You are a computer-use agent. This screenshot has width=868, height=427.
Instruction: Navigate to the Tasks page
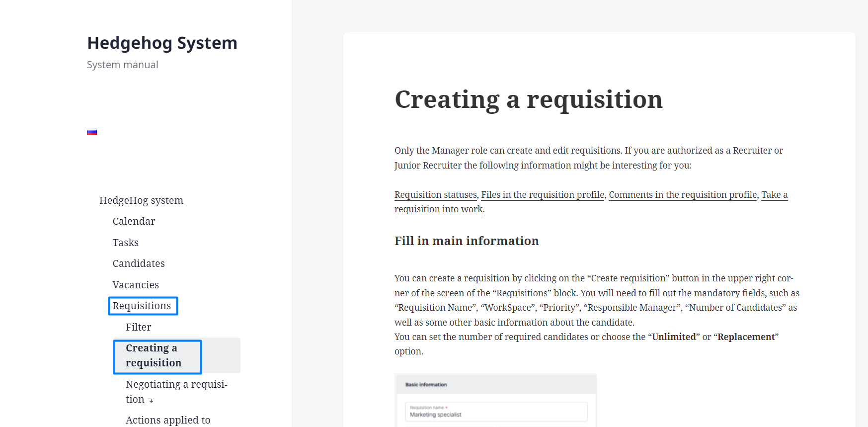click(125, 243)
